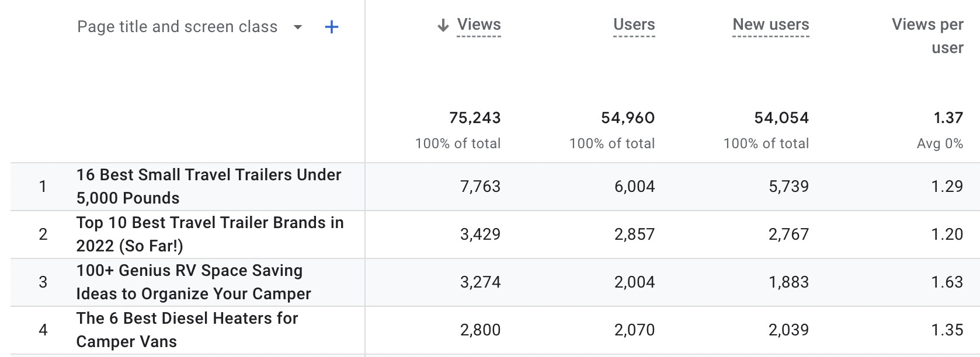The width and height of the screenshot is (980, 357).
Task: Click the Views column header
Action: (478, 24)
